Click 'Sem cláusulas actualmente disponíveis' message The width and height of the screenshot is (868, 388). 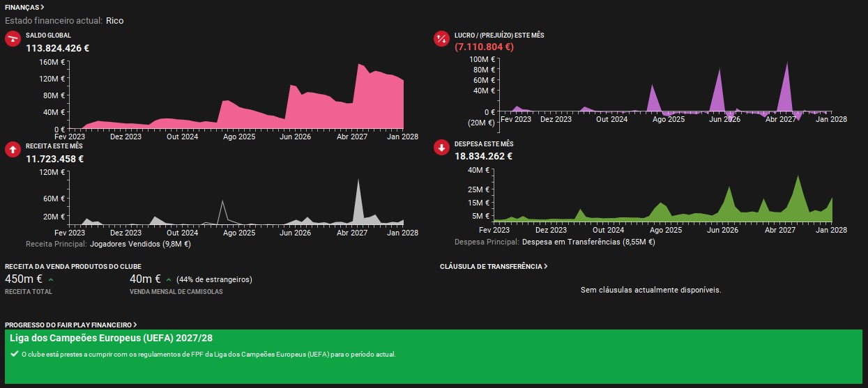tap(651, 290)
